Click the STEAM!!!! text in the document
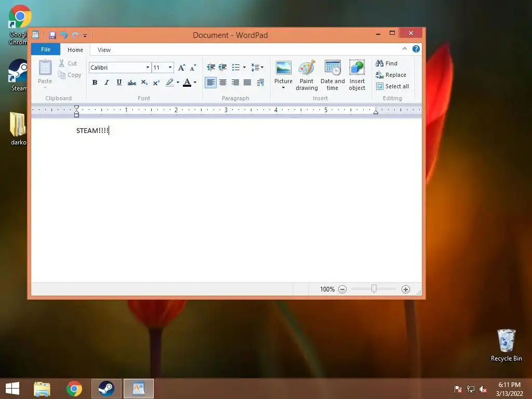 (x=92, y=130)
